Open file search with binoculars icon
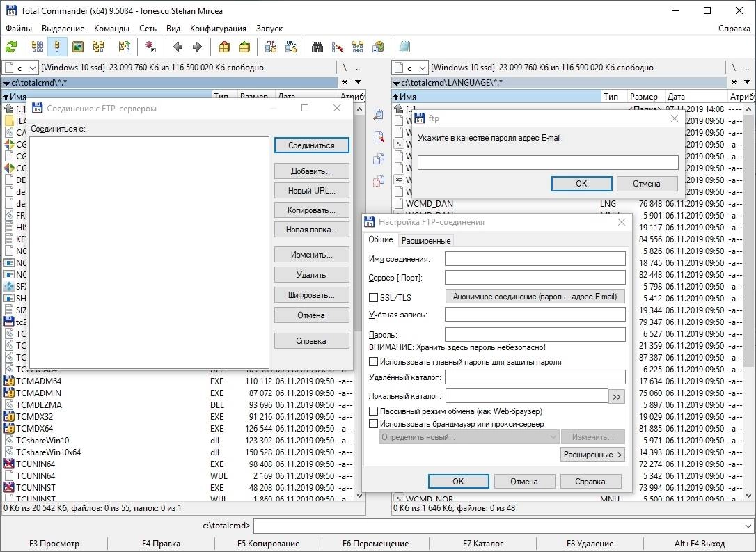 coord(317,47)
